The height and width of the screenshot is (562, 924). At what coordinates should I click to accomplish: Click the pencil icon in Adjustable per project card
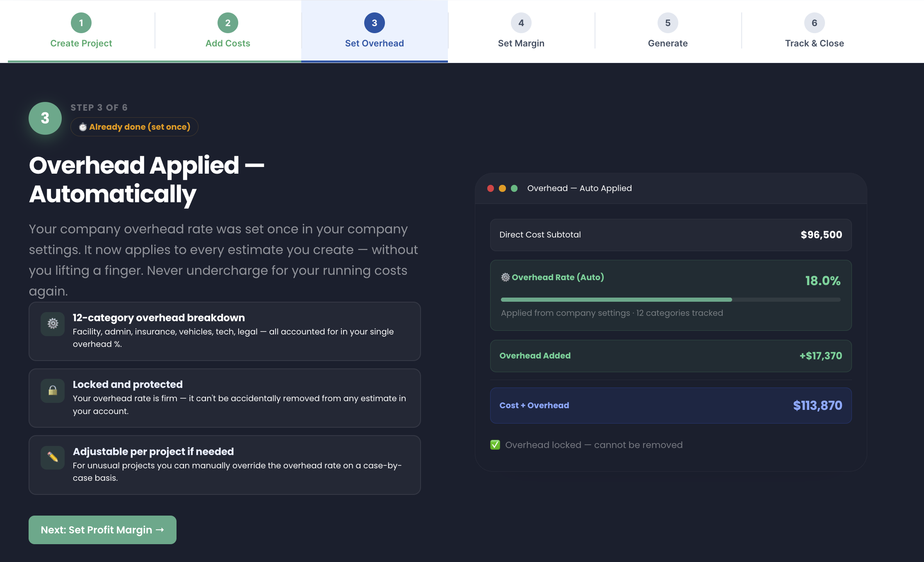53,458
